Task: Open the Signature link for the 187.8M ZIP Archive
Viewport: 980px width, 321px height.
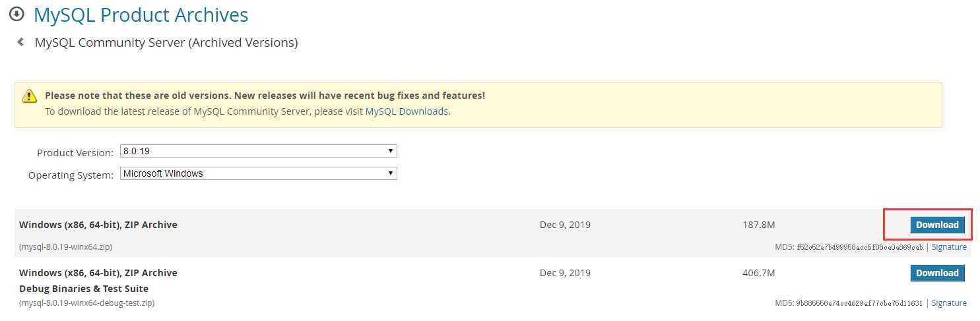Action: coord(949,247)
